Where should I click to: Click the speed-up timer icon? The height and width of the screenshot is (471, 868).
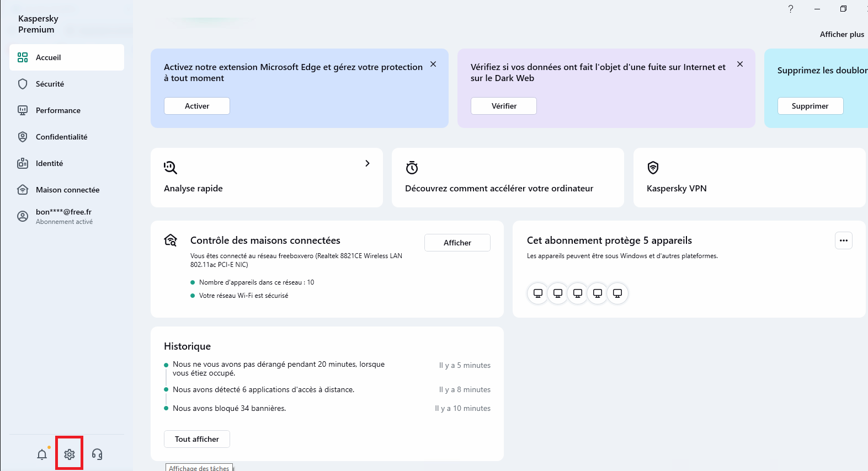[x=412, y=168]
